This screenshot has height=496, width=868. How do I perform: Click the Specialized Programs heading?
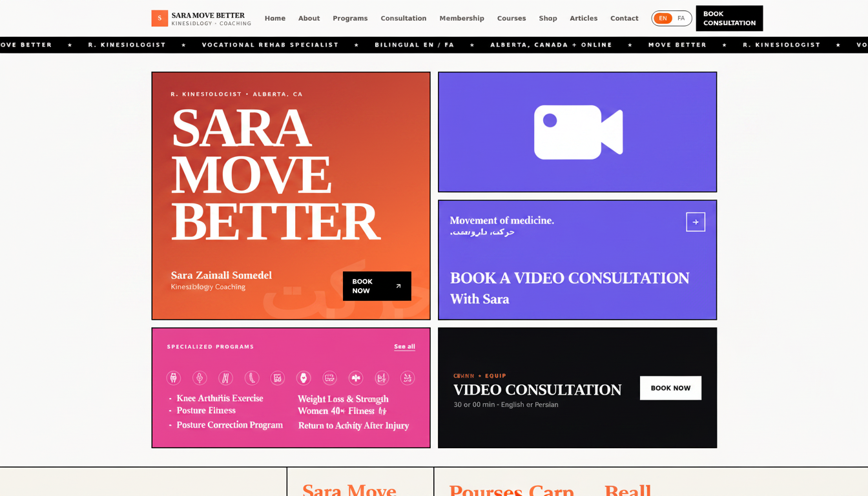click(x=211, y=347)
